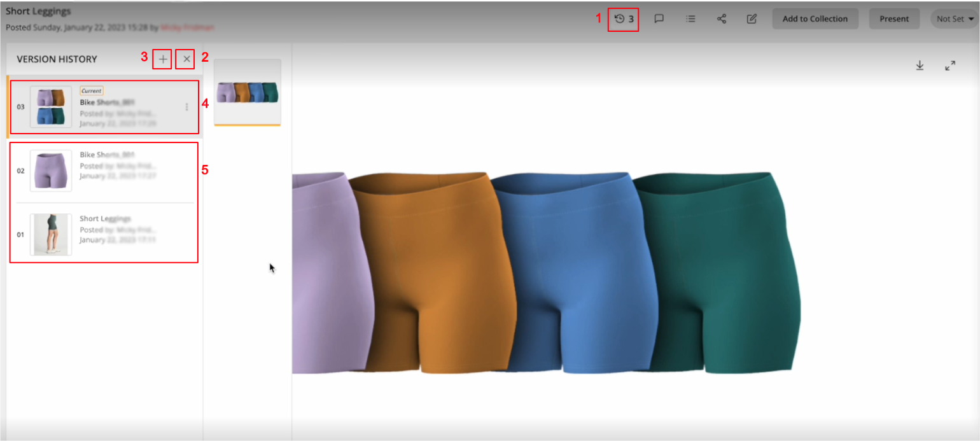This screenshot has width=980, height=441.
Task: Open three-dot menu for version 03
Action: (x=186, y=107)
